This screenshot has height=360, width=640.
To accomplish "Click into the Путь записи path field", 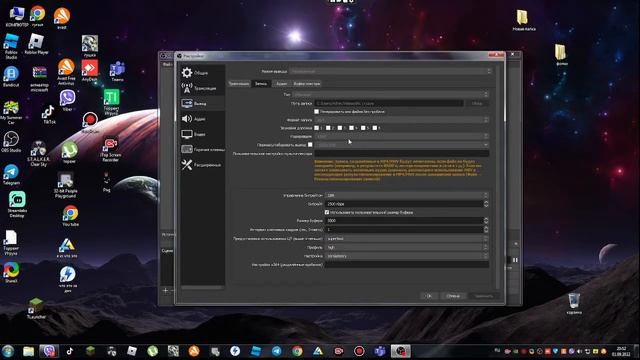I will pyautogui.click(x=389, y=103).
